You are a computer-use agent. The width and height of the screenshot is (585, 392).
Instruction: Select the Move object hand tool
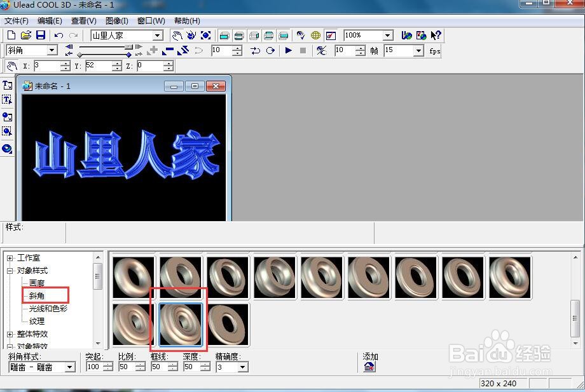point(177,36)
